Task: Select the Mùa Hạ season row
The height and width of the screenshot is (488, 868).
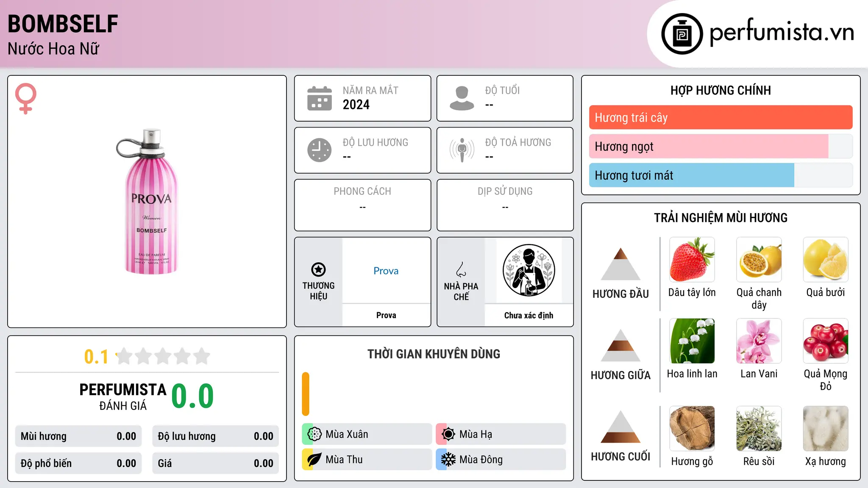Action: click(501, 434)
